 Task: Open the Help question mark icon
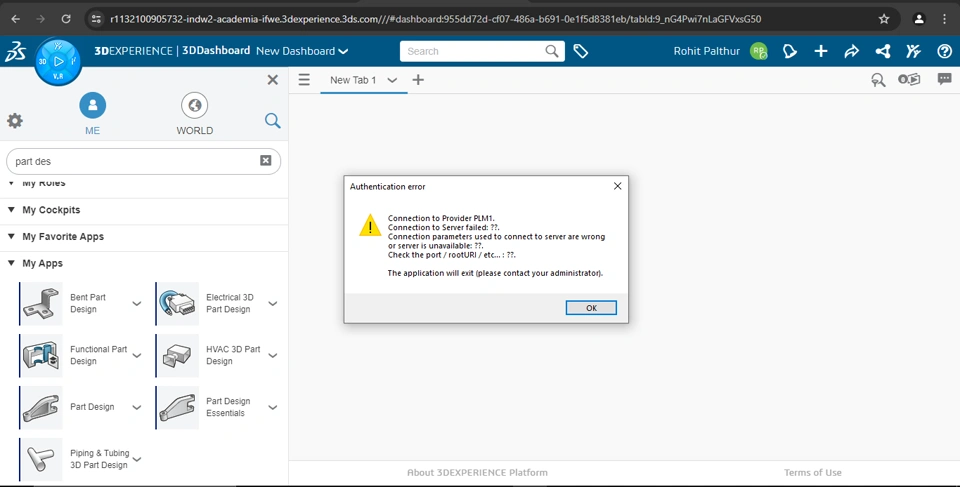tap(944, 51)
